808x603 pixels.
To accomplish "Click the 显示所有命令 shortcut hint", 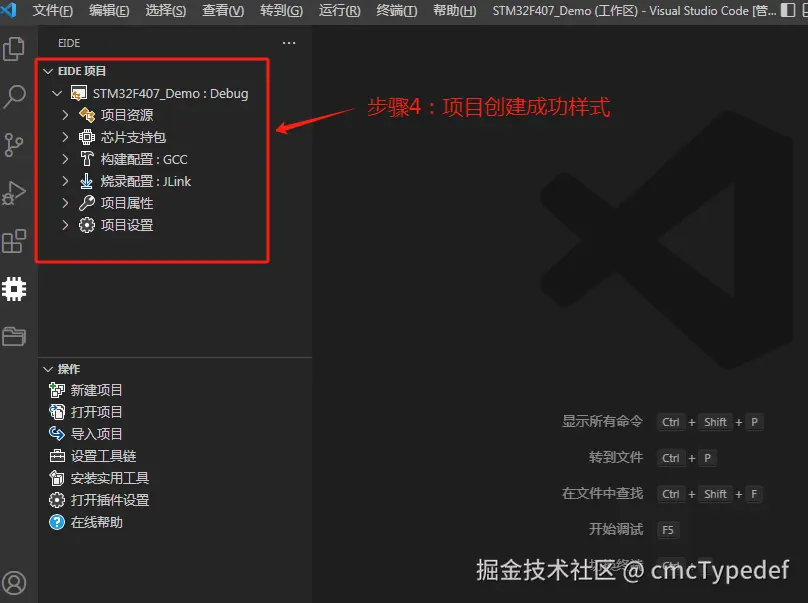I will [662, 422].
